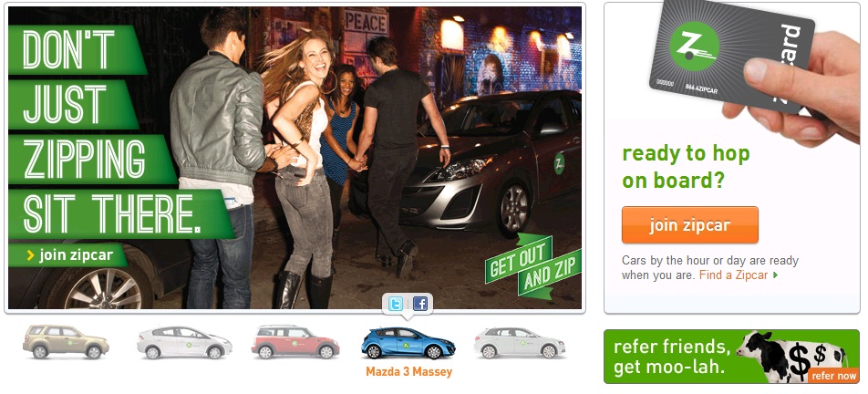Select the blue Mazda 3 thumbnail
The height and width of the screenshot is (394, 868).
408,343
